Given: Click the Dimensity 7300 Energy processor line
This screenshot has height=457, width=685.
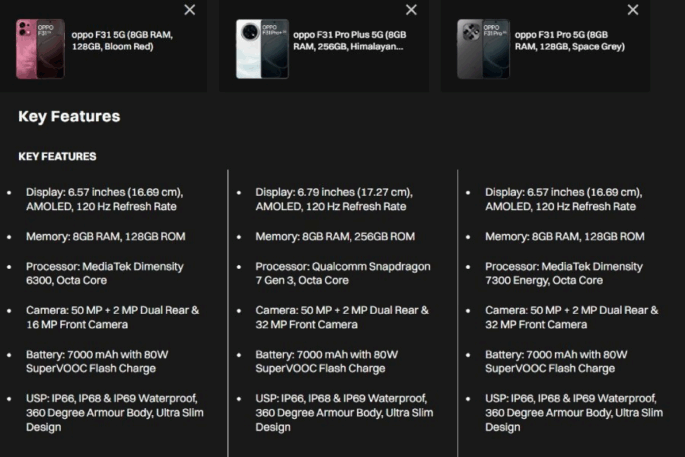Looking at the screenshot, I should (564, 274).
